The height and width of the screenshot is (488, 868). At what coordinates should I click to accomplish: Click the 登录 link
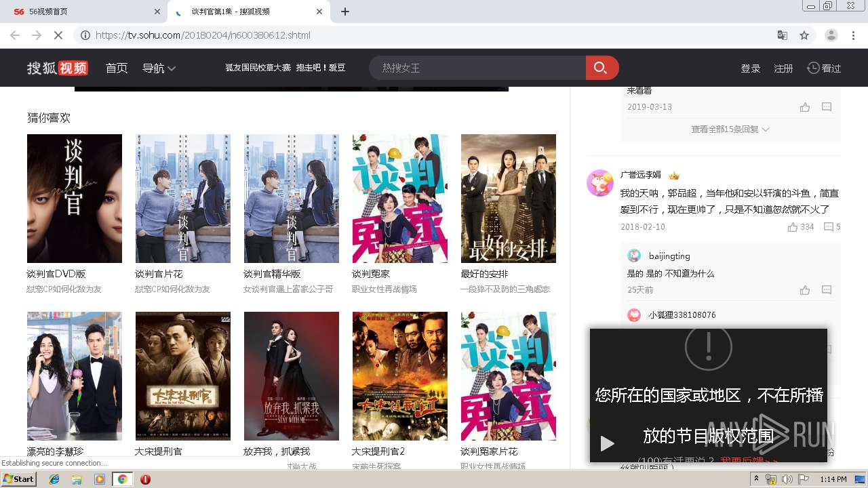click(x=751, y=68)
